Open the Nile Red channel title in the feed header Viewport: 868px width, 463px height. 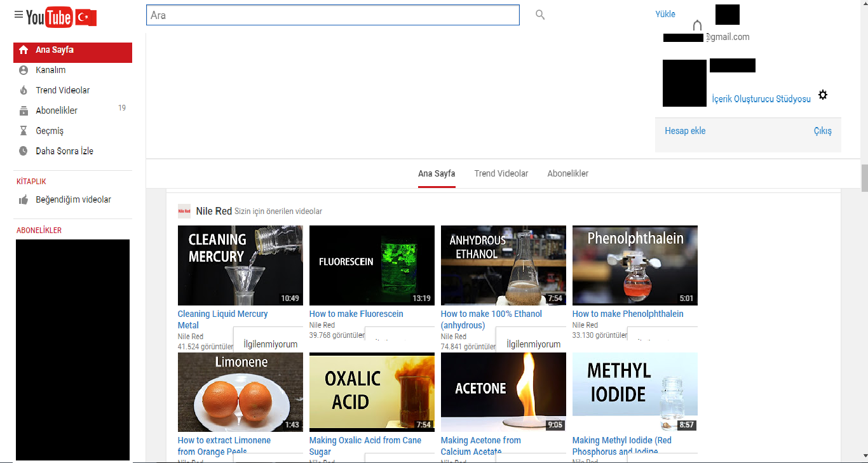[214, 211]
